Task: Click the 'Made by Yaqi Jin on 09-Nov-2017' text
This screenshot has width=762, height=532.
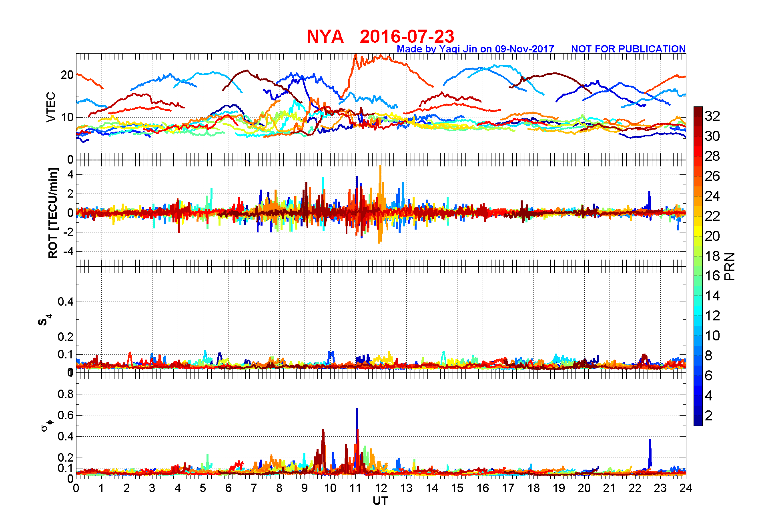Action: [475, 49]
